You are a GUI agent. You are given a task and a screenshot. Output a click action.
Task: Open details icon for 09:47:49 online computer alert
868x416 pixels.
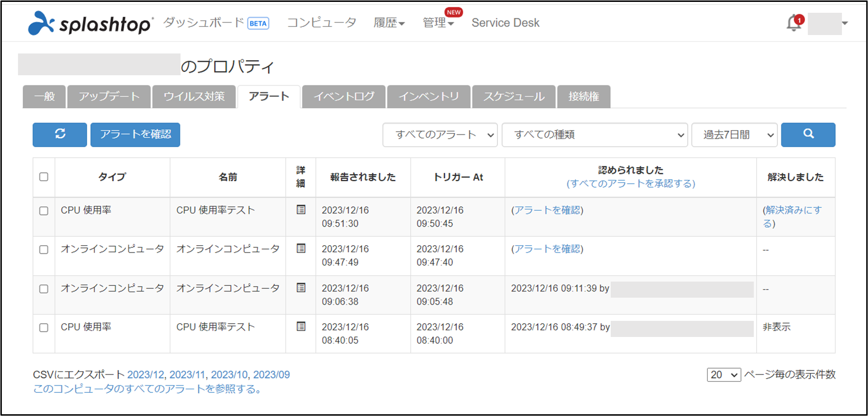[x=301, y=248]
